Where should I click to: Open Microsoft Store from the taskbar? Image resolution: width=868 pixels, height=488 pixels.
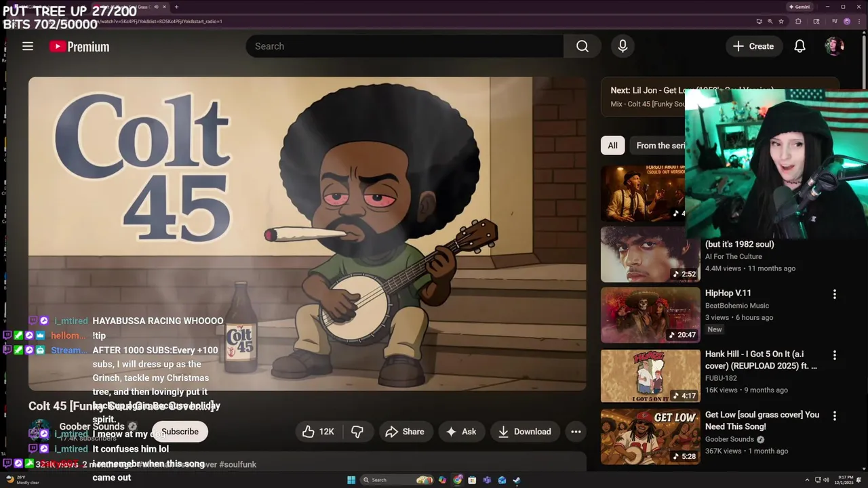coord(472,480)
